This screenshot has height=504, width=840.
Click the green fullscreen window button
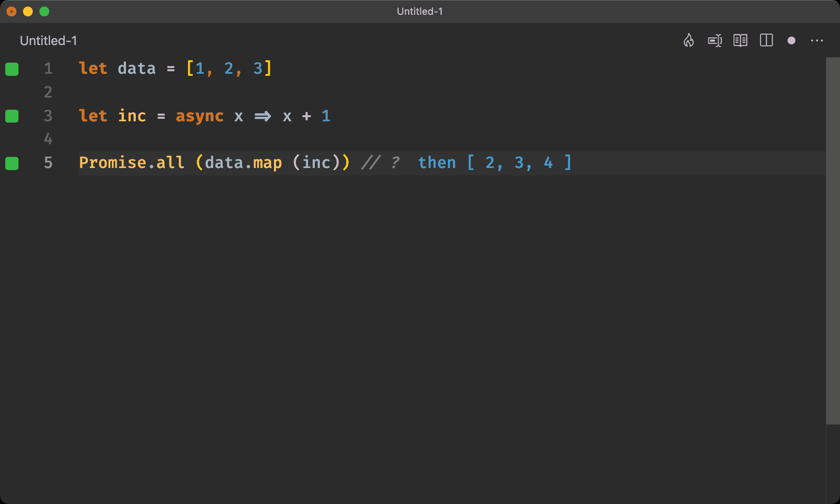(x=44, y=11)
